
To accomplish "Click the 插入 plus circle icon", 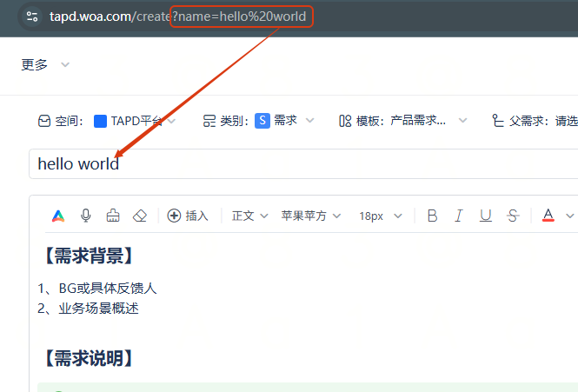I will coord(174,216).
